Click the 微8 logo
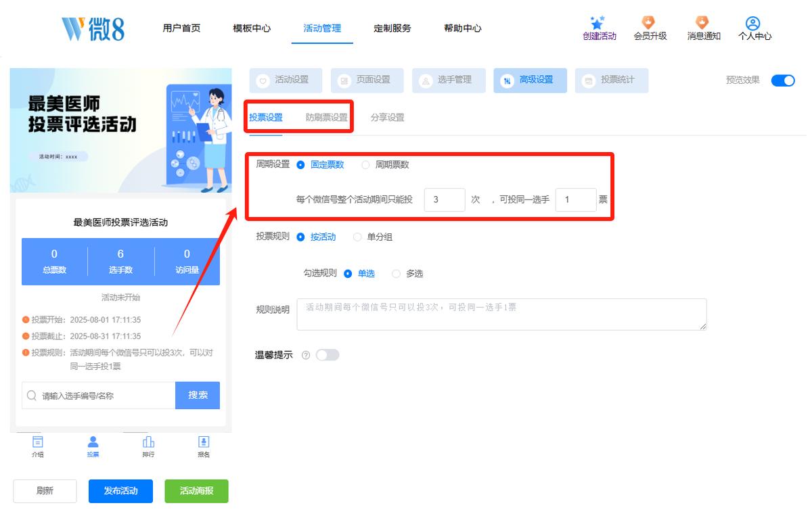The width and height of the screenshot is (812, 518). [x=93, y=28]
